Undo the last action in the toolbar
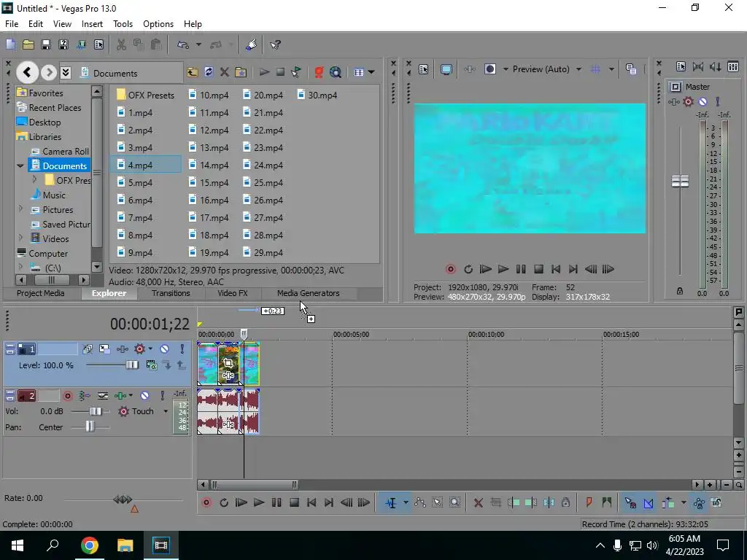The image size is (747, 560). 183,44
